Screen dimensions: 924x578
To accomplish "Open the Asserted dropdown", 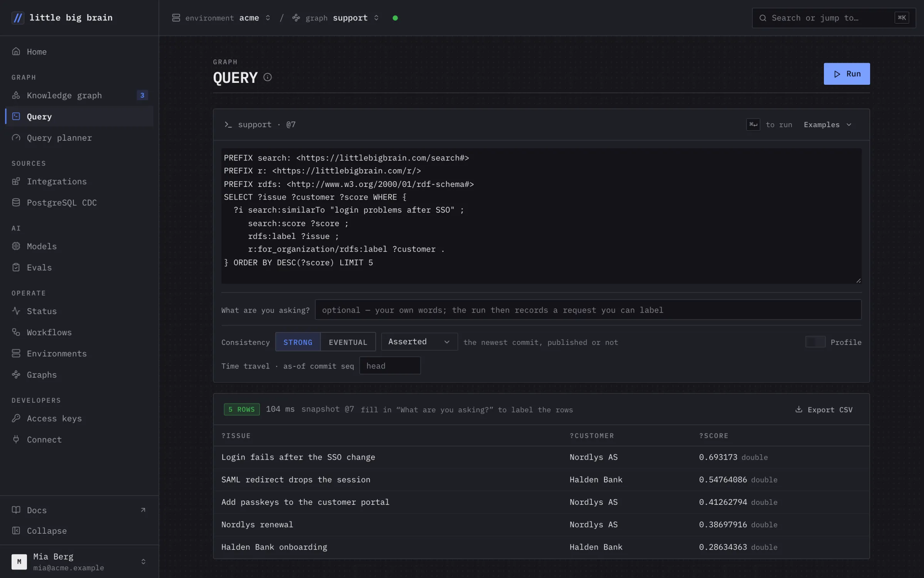I will tap(419, 342).
